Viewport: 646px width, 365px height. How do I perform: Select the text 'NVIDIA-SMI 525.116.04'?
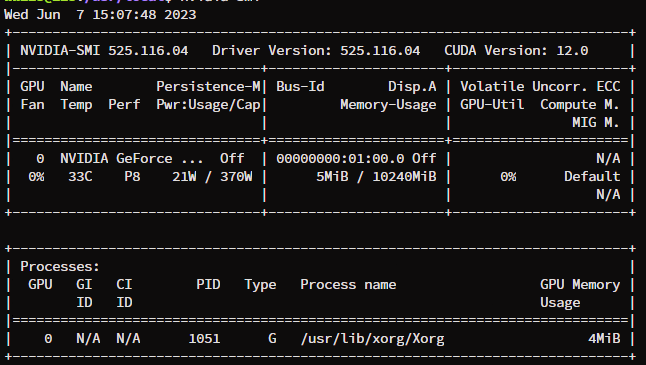click(104, 51)
